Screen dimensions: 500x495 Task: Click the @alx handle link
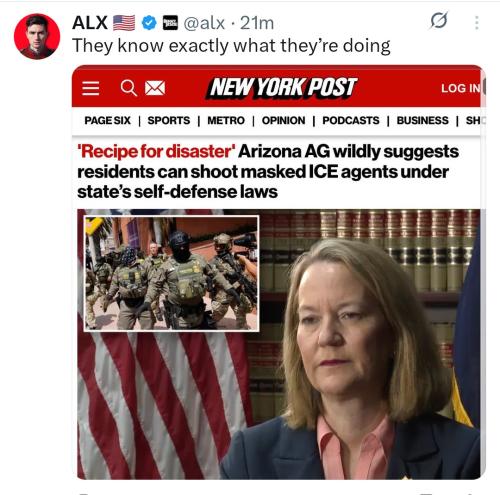coord(204,23)
